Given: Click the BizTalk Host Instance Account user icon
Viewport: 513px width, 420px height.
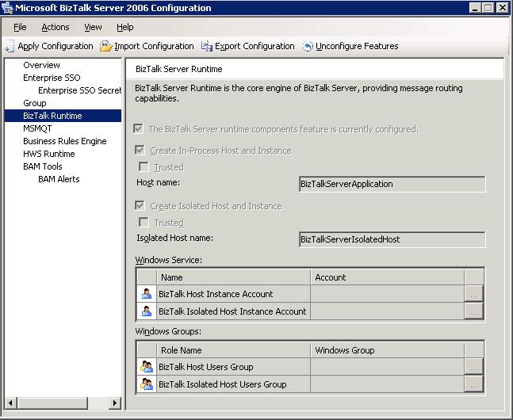Looking at the screenshot, I should pos(147,294).
